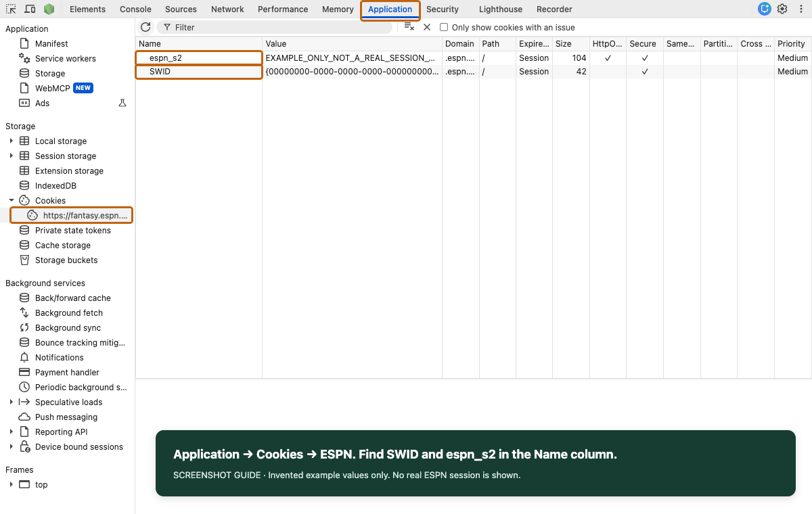This screenshot has height=514, width=812.
Task: Click the espn_s2 size value 104
Action: [579, 58]
